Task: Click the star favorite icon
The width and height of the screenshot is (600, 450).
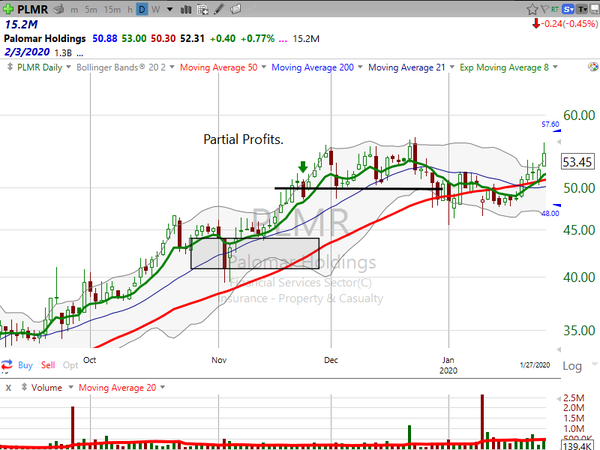Action: [x=531, y=8]
